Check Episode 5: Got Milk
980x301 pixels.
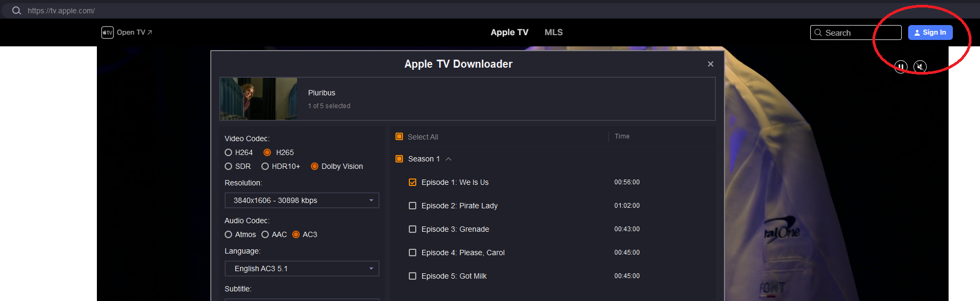pos(413,276)
